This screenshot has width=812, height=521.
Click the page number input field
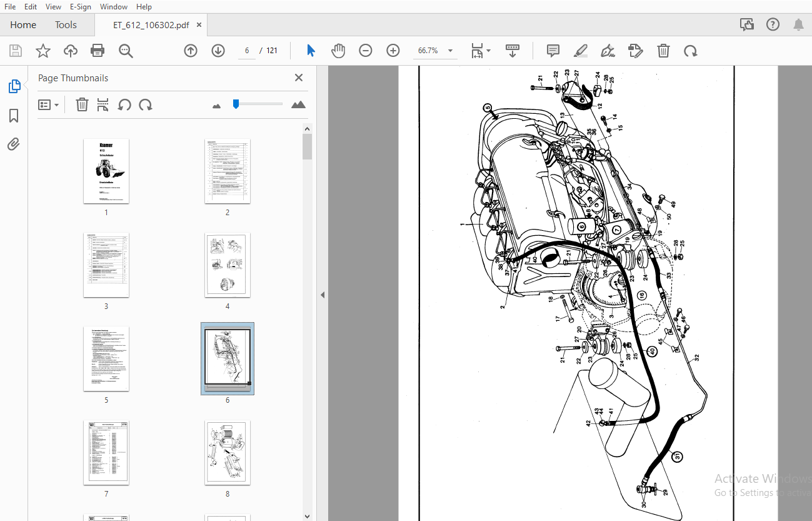(x=247, y=51)
